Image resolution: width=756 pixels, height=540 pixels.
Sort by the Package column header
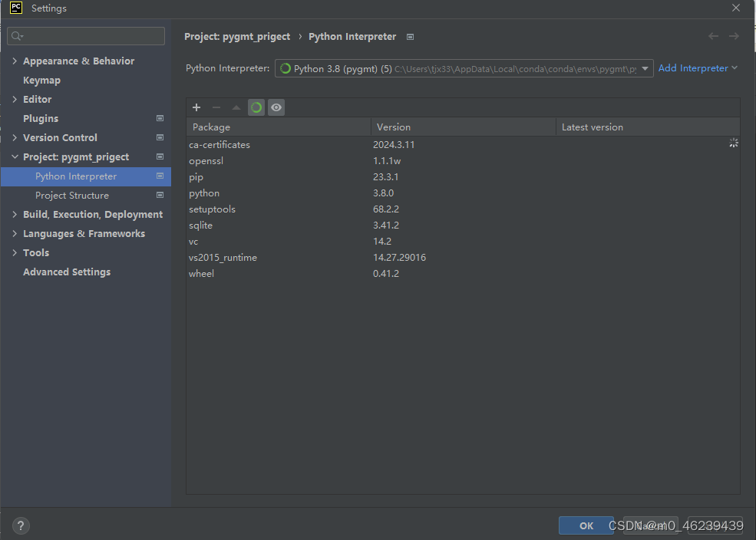279,127
